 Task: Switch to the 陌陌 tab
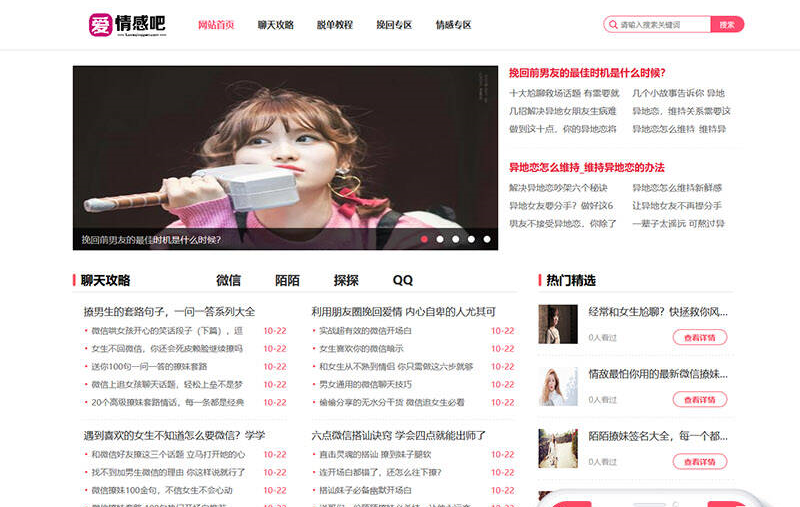click(287, 280)
